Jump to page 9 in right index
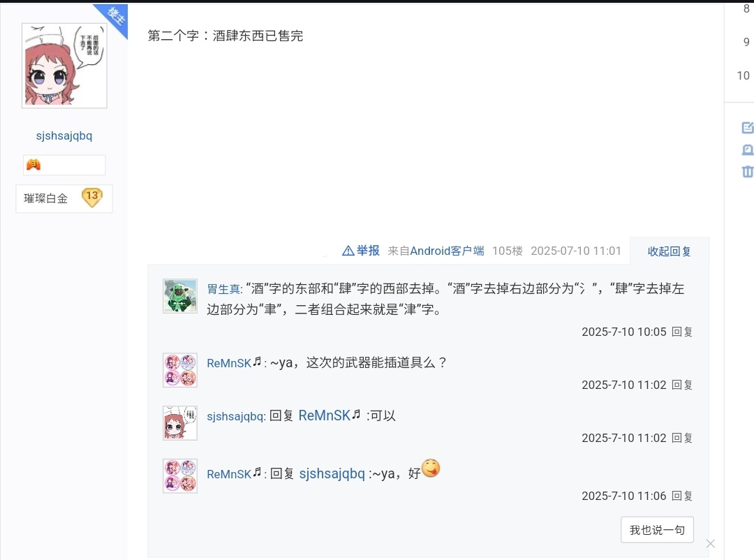Image resolution: width=754 pixels, height=560 pixels. pyautogui.click(x=746, y=42)
